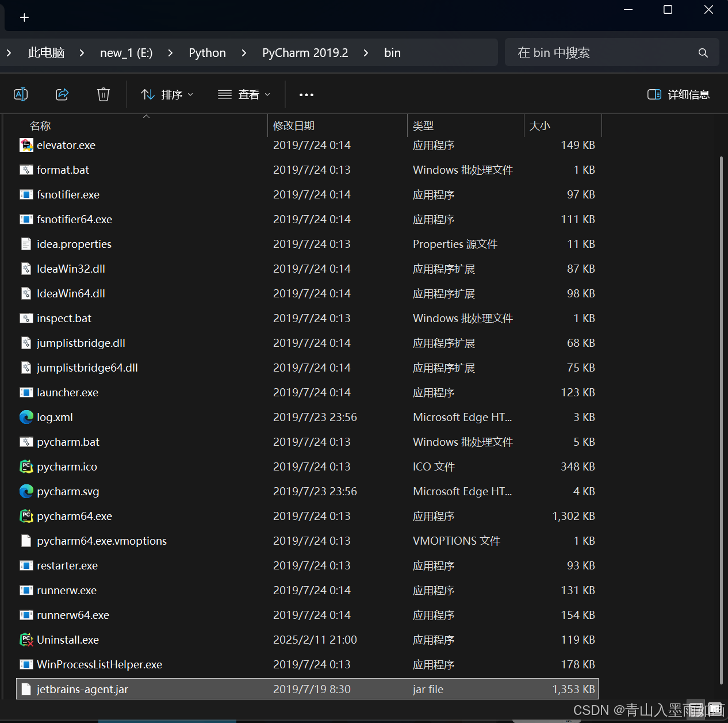Click the pycharm.svg Edge icon
The width and height of the screenshot is (728, 723).
(26, 491)
